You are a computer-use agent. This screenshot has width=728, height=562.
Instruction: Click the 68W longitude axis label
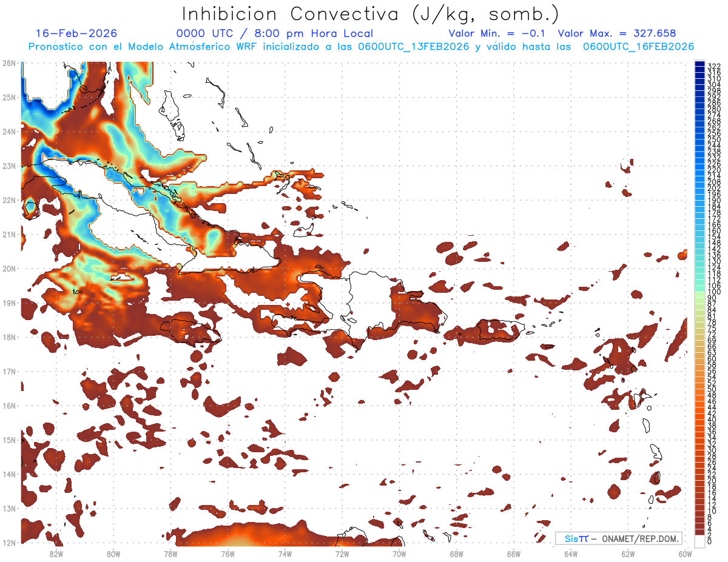tap(456, 554)
